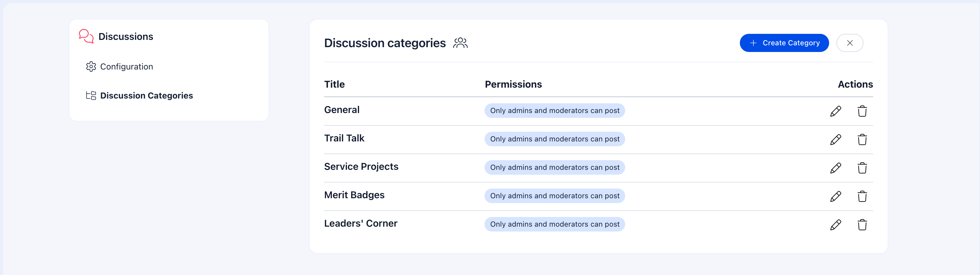Image resolution: width=980 pixels, height=275 pixels.
Task: Delete the Merit Badges category
Action: click(x=862, y=196)
